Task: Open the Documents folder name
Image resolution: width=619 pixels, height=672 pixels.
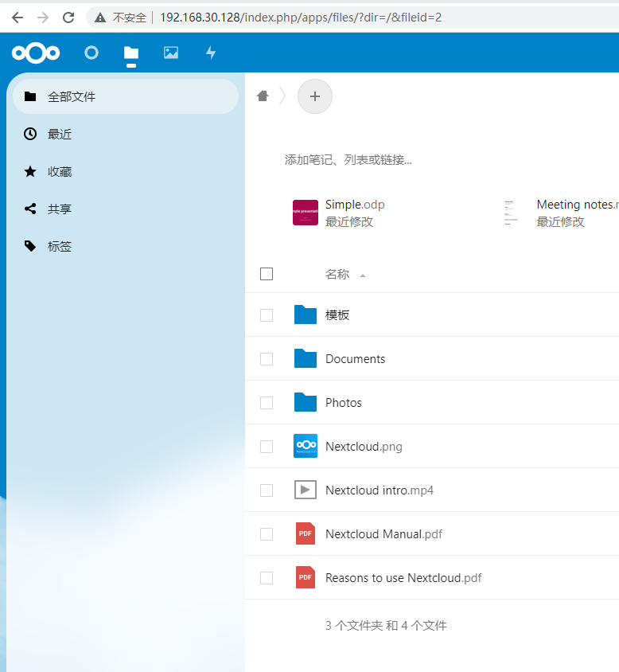Action: point(355,359)
